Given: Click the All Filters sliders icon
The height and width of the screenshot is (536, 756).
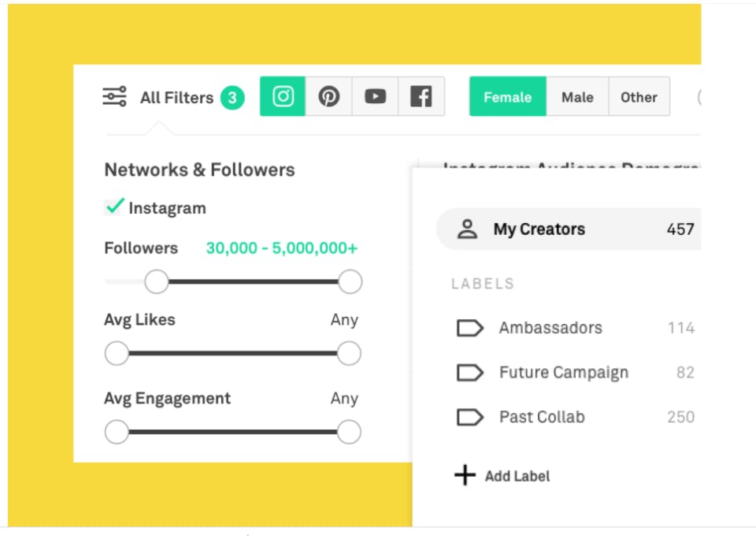Looking at the screenshot, I should tap(115, 97).
